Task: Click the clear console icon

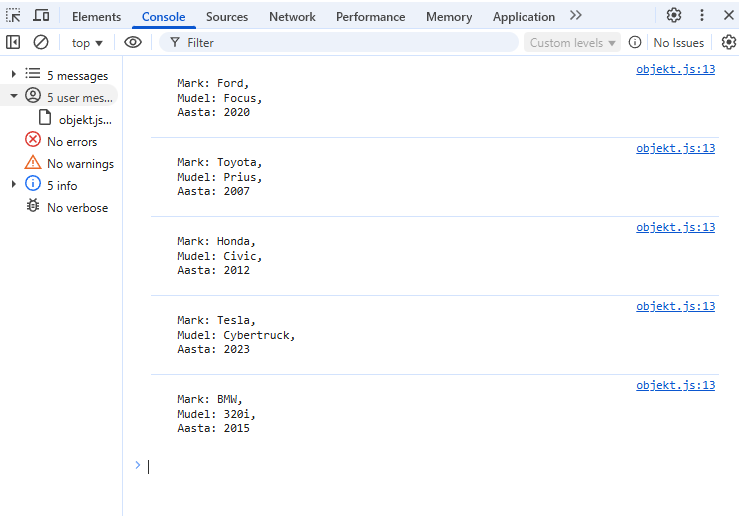Action: pyautogui.click(x=41, y=42)
